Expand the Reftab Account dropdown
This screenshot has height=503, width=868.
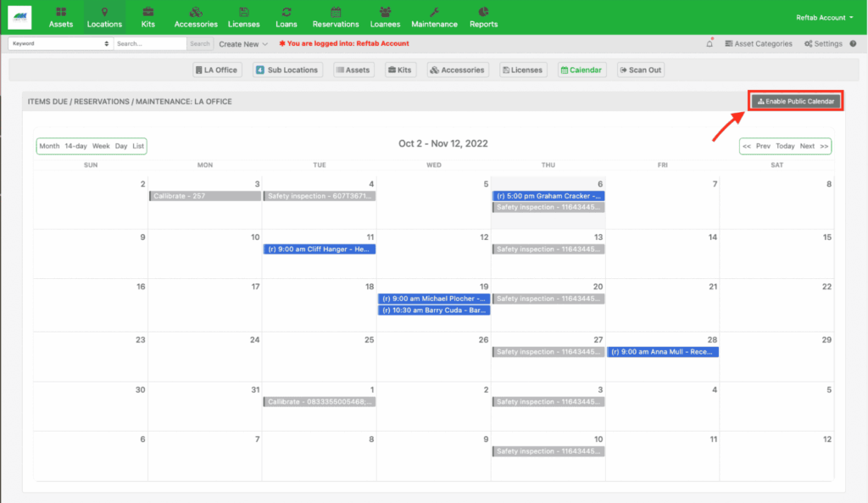pos(825,16)
